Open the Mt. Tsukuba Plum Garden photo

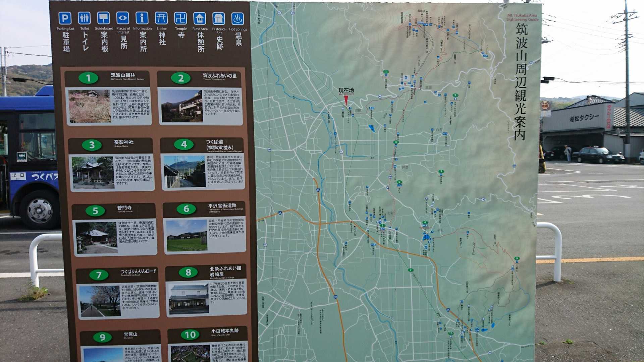tap(90, 106)
